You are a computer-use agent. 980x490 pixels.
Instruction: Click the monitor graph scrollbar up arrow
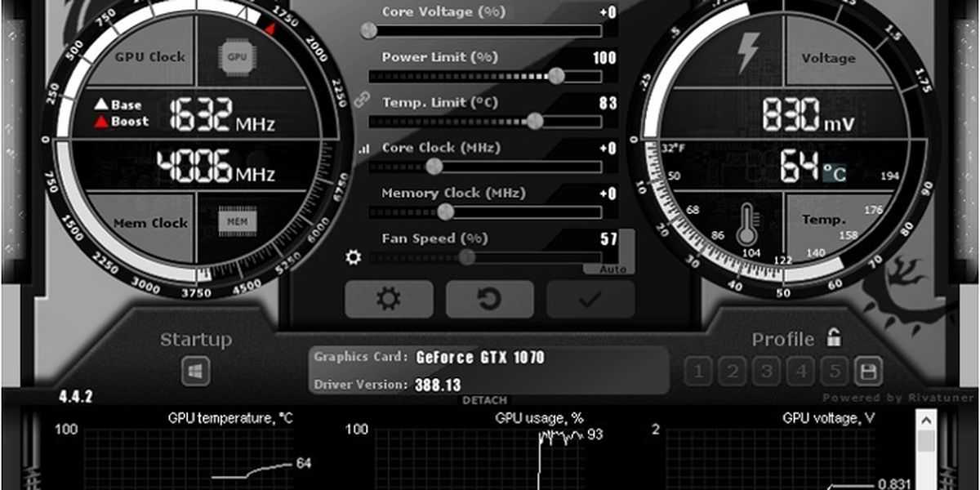click(926, 420)
